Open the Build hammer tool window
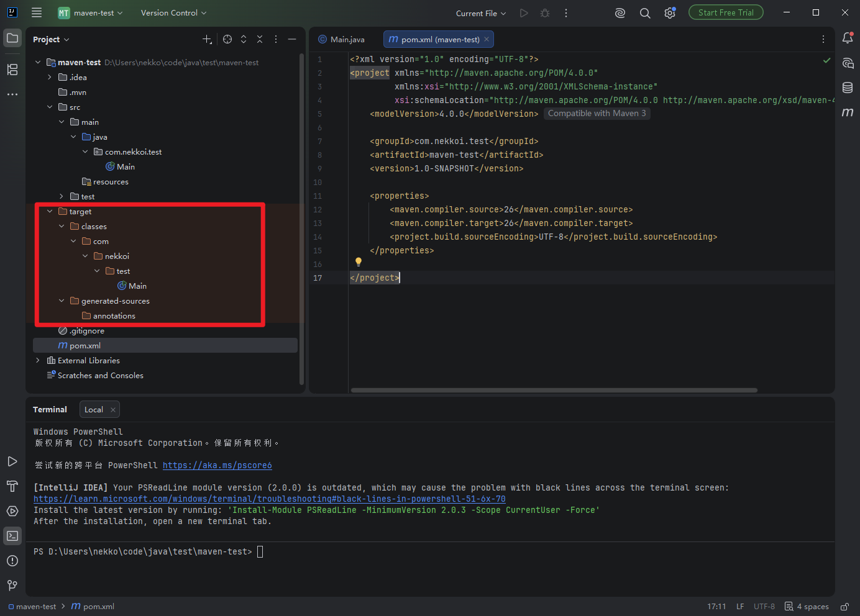 tap(12, 486)
